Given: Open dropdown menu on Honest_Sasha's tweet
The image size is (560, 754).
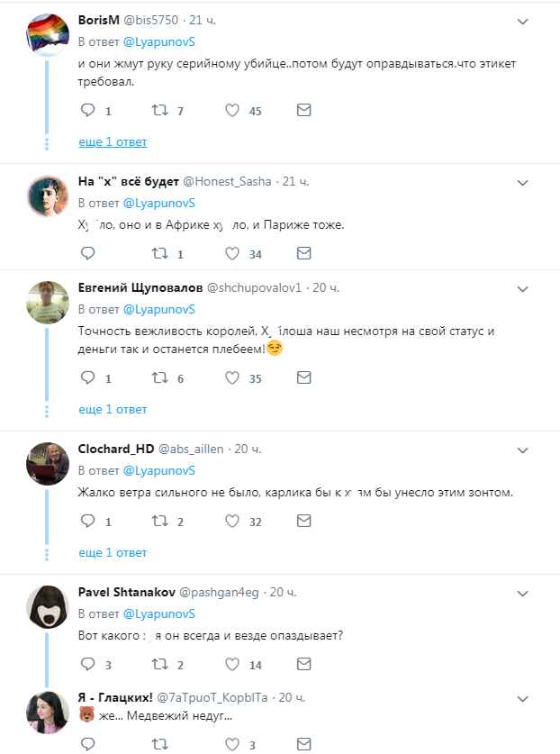Looking at the screenshot, I should coord(522,182).
